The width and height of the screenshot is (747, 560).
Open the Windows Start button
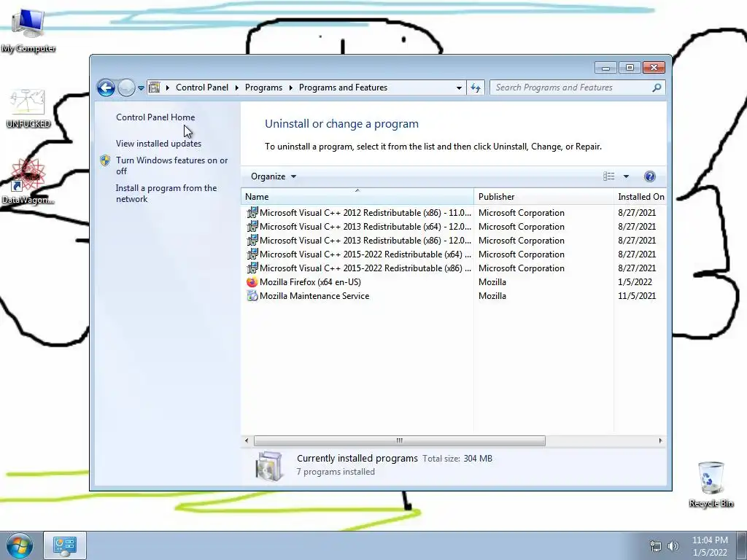click(x=20, y=545)
